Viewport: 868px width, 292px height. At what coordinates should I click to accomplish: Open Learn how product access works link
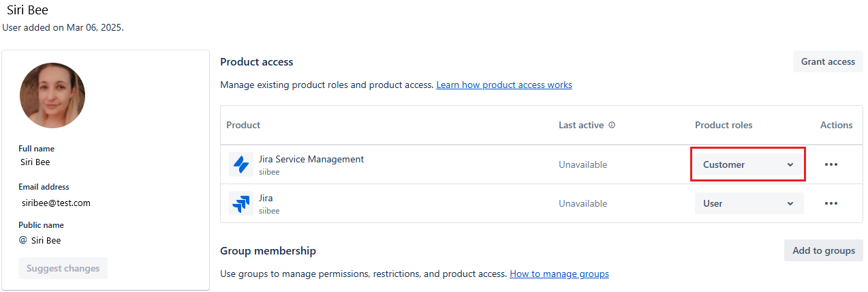pyautogui.click(x=504, y=85)
